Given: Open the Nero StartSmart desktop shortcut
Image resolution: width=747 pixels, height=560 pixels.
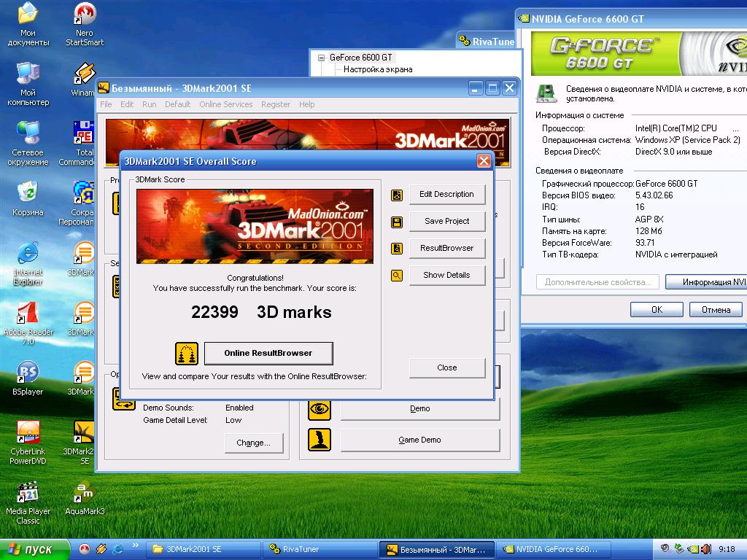Looking at the screenshot, I should point(85,24).
